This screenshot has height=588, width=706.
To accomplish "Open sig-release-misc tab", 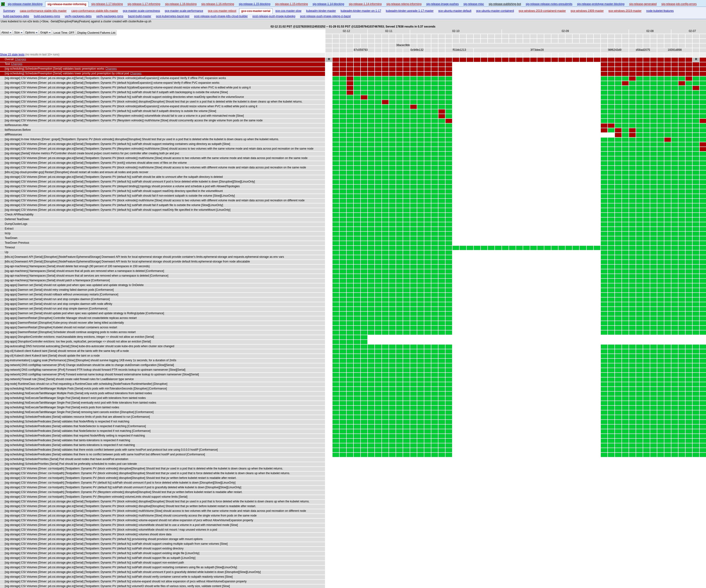I will tap(474, 4).
